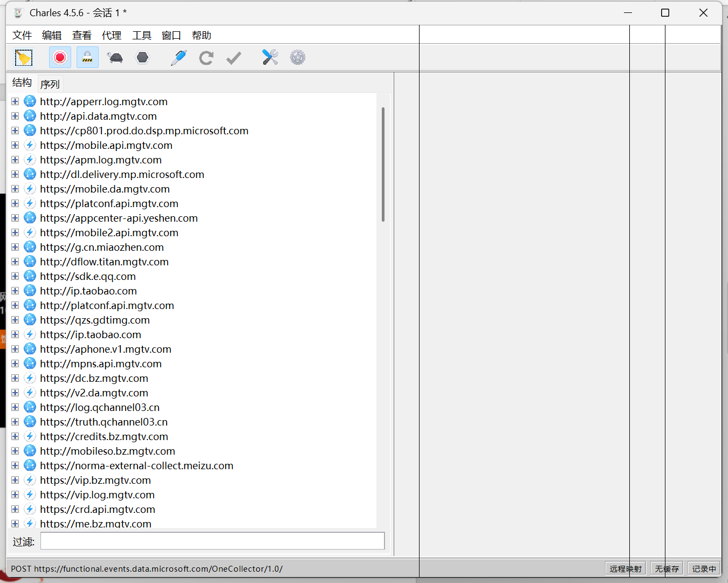The width and height of the screenshot is (728, 583).
Task: Toggle throttling turtle icon
Action: coord(115,57)
